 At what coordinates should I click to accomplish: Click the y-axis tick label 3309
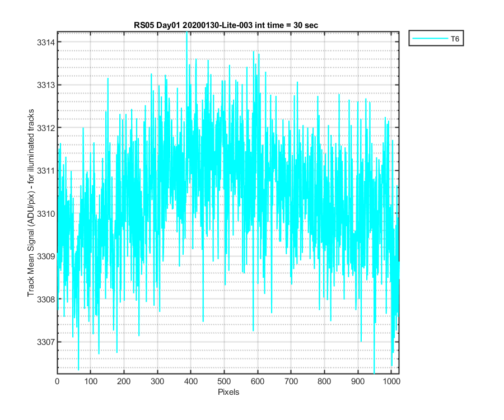click(x=46, y=256)
